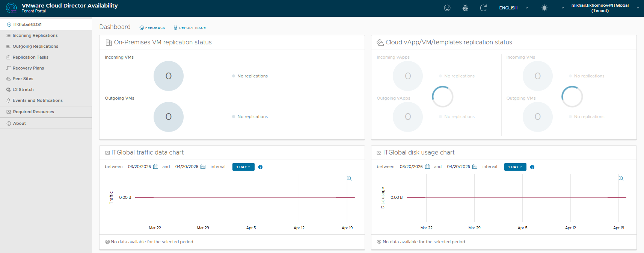The height and width of the screenshot is (253, 644).
Task: Click the Cloud vApp/VM/templates replication status icon
Action: [380, 42]
